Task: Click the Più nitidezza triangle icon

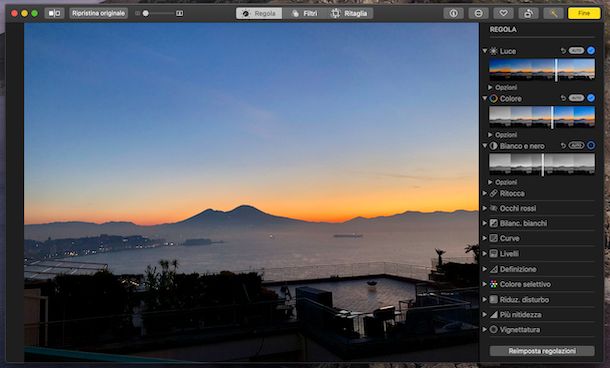Action: [x=494, y=314]
